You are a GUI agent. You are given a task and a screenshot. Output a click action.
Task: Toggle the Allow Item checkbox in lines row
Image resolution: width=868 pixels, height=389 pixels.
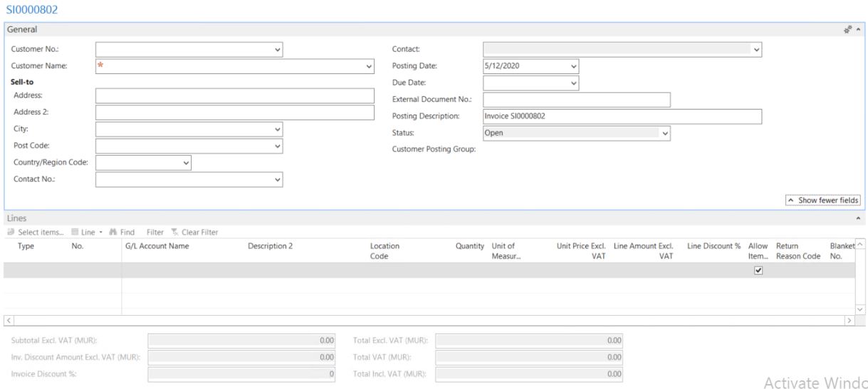coord(758,270)
